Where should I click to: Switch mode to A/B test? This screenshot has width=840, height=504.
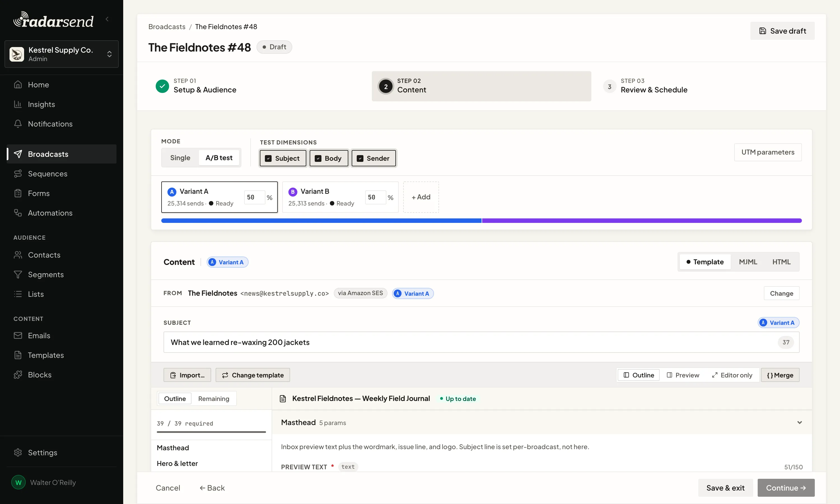click(x=219, y=158)
